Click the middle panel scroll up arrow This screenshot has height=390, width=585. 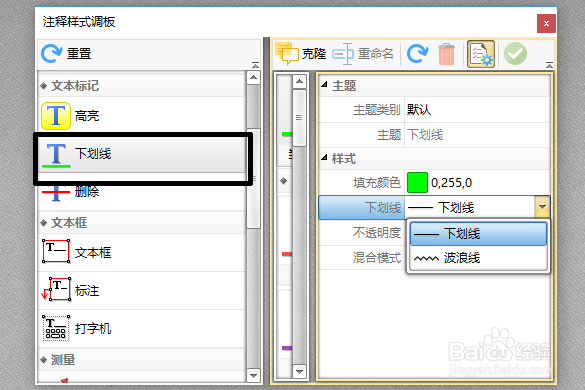299,81
